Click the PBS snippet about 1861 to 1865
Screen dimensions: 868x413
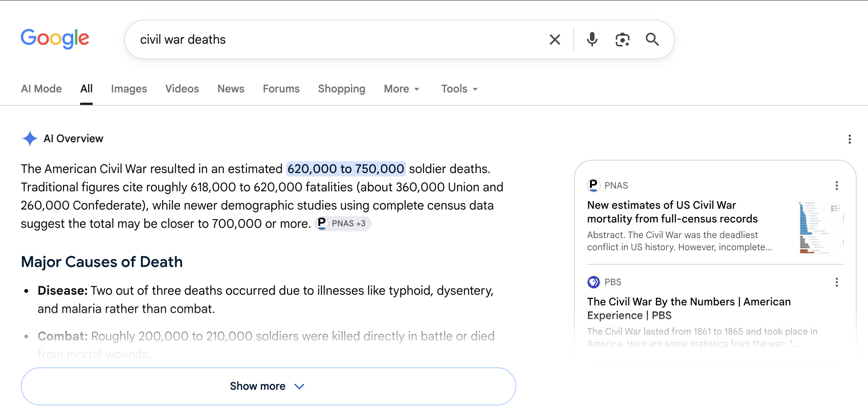coord(702,338)
